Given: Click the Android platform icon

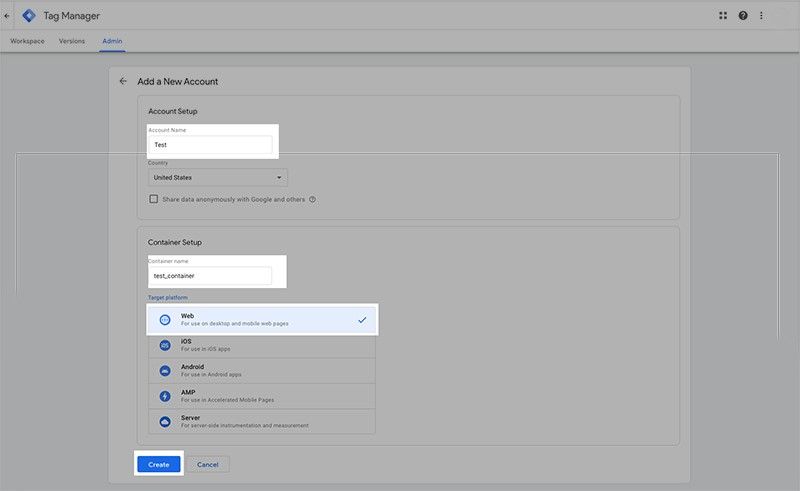Looking at the screenshot, I should pyautogui.click(x=165, y=371).
